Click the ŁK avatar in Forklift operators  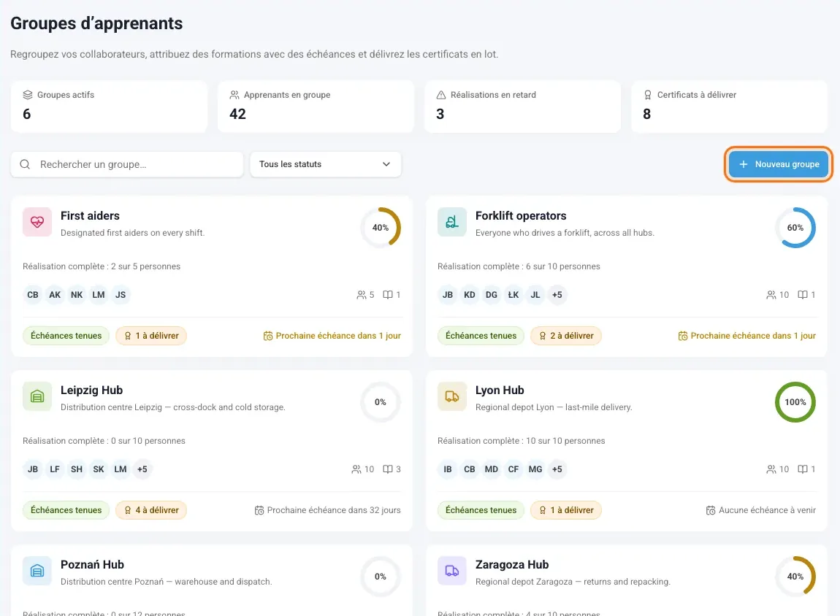[x=513, y=295]
